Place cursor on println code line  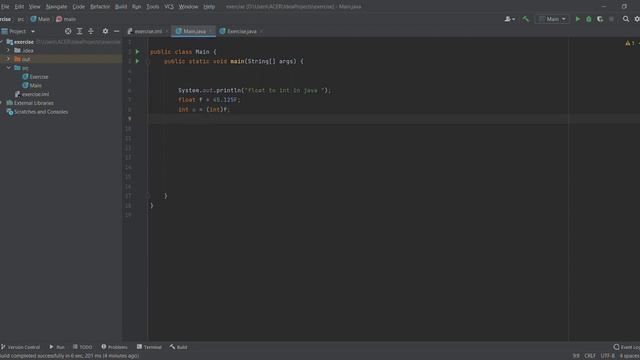click(x=254, y=90)
